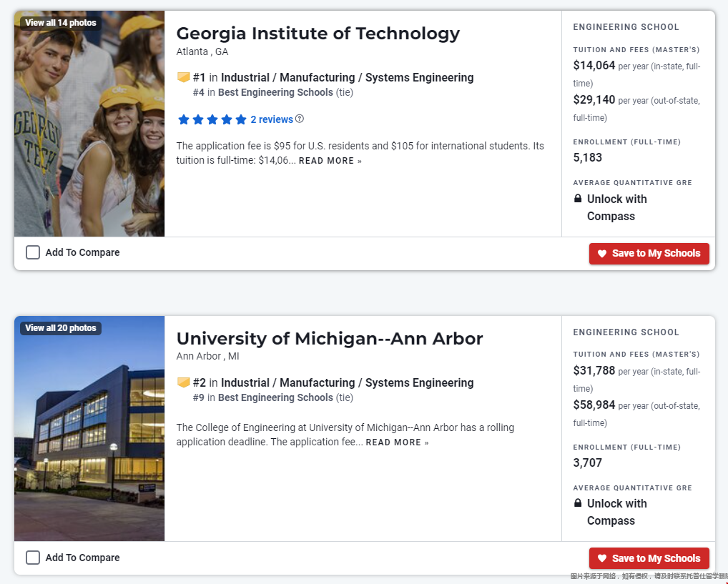
Task: Select the $14,064 in-state tuition value
Action: click(594, 66)
